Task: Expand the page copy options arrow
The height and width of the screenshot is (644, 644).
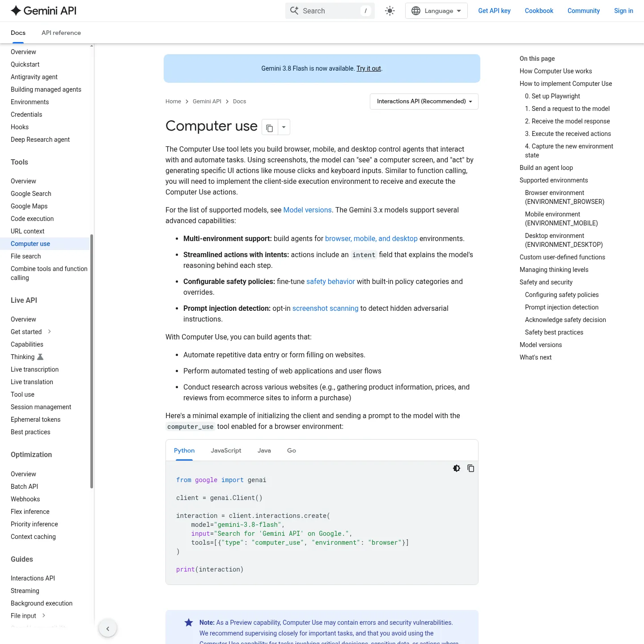Action: click(x=284, y=127)
